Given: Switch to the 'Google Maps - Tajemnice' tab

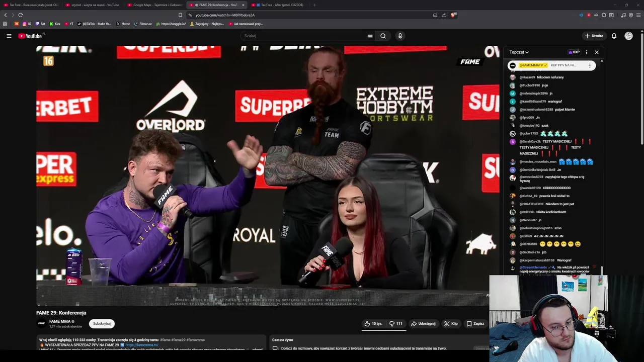Looking at the screenshot, I should (155, 5).
